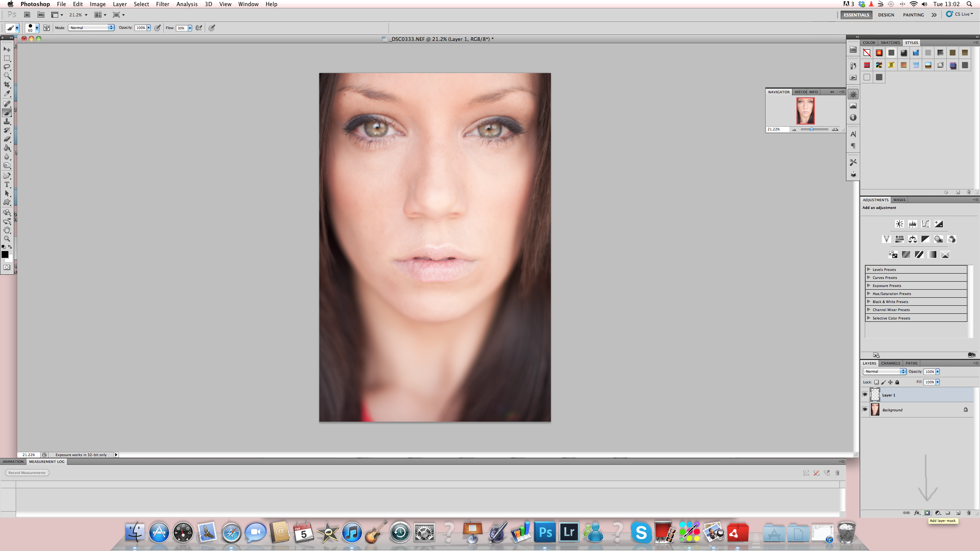Open the brush Mode dropdown
This screenshot has height=551, width=980.
pyautogui.click(x=91, y=28)
